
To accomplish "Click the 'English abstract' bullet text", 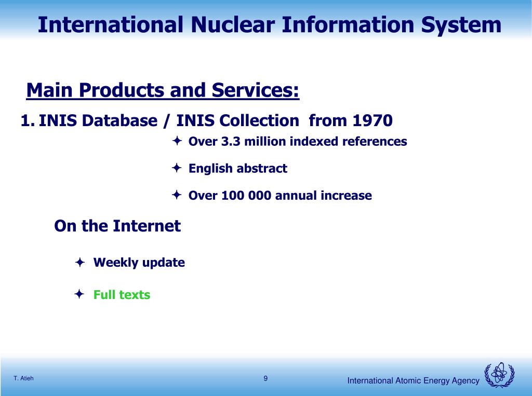I will [x=238, y=168].
